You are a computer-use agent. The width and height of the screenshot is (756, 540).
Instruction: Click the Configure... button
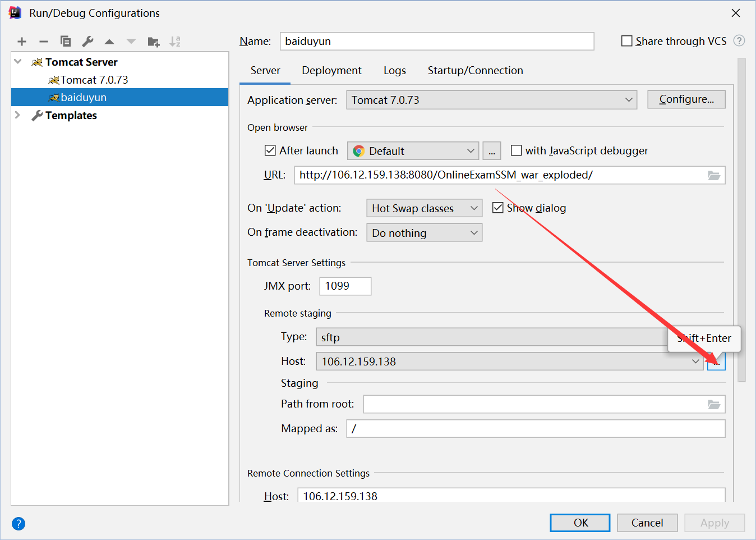coord(686,99)
